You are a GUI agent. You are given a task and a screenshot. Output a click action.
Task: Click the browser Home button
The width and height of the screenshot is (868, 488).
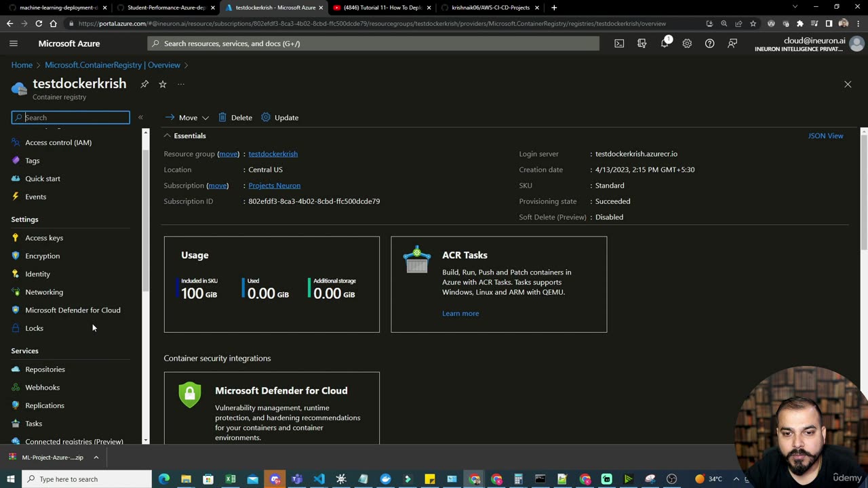coord(54,23)
